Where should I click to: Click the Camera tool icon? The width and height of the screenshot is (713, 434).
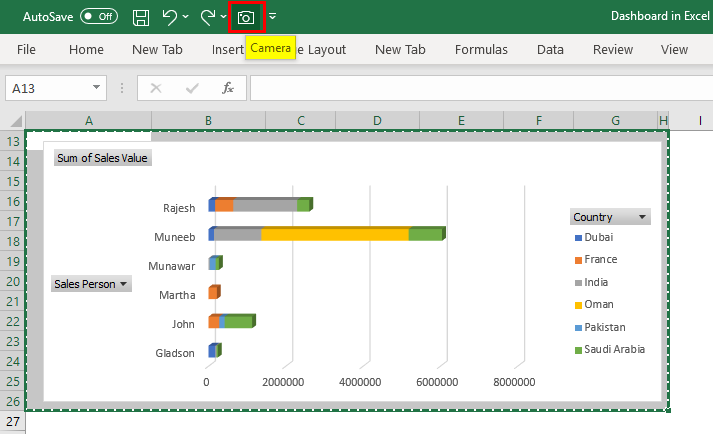pyautogui.click(x=246, y=18)
